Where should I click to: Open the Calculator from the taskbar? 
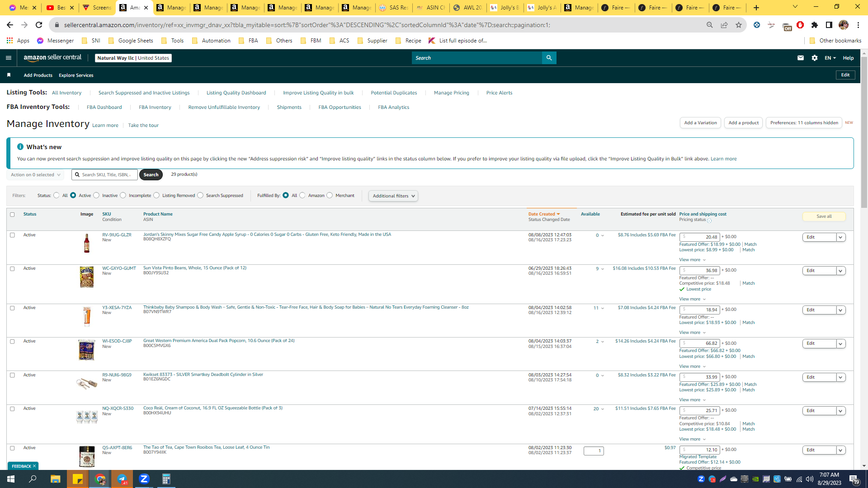tap(166, 479)
